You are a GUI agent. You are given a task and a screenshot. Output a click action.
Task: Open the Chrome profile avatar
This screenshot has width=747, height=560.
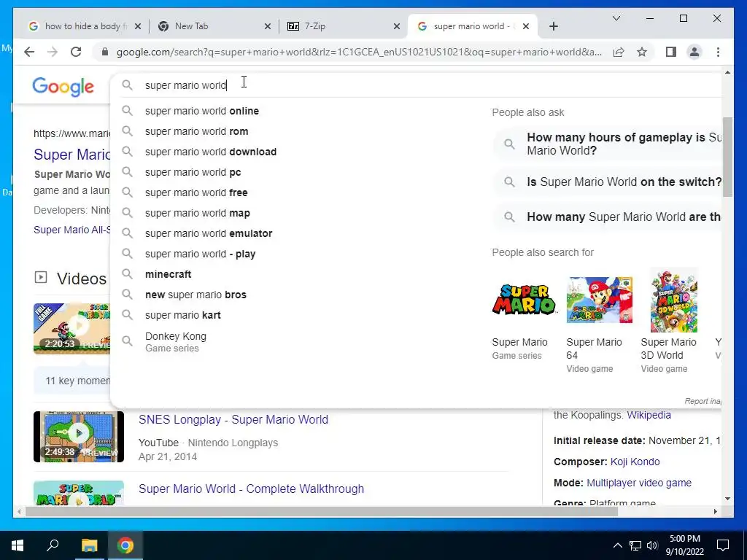(x=694, y=52)
